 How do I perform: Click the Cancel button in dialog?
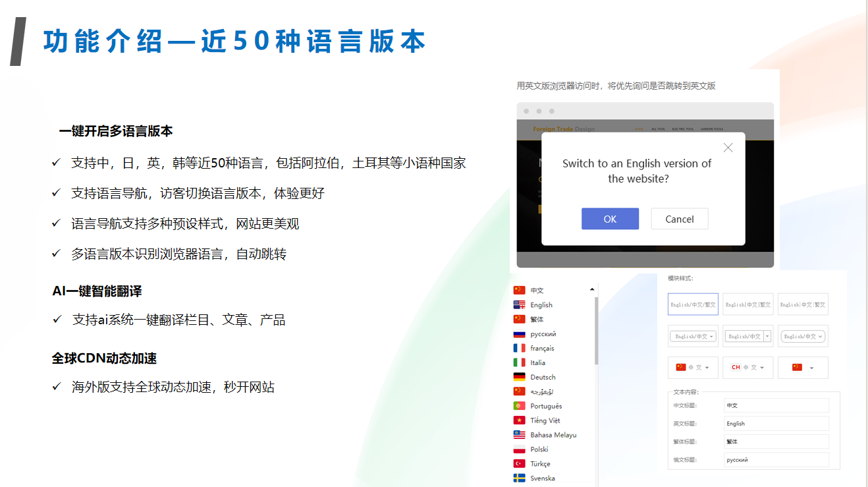point(679,219)
